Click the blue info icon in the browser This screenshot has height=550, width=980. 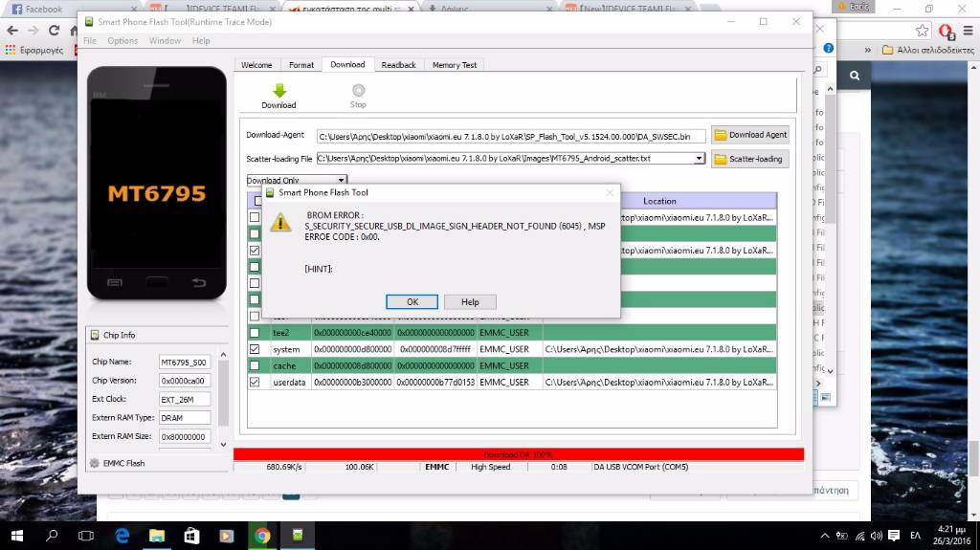point(828,48)
